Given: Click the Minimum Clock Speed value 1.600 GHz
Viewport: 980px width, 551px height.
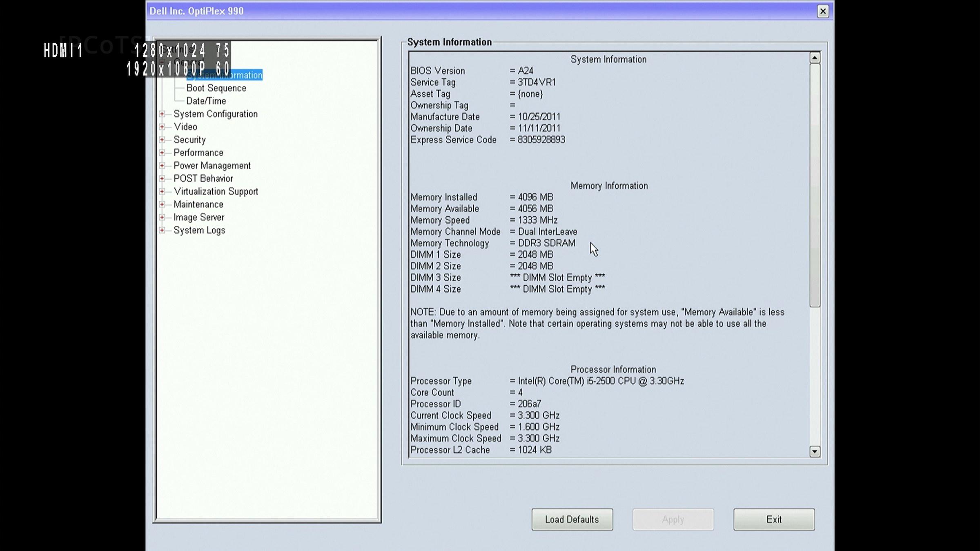Looking at the screenshot, I should 539,427.
